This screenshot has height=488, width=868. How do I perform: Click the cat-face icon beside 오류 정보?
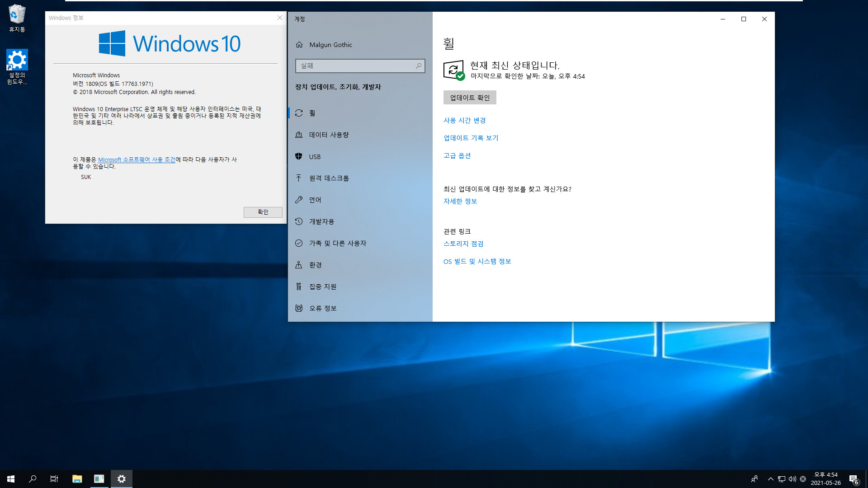(x=299, y=308)
